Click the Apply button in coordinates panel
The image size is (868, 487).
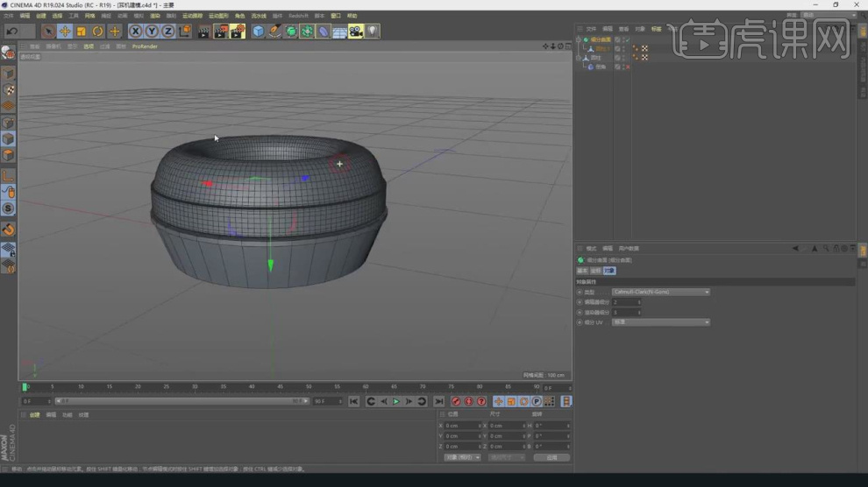point(551,457)
